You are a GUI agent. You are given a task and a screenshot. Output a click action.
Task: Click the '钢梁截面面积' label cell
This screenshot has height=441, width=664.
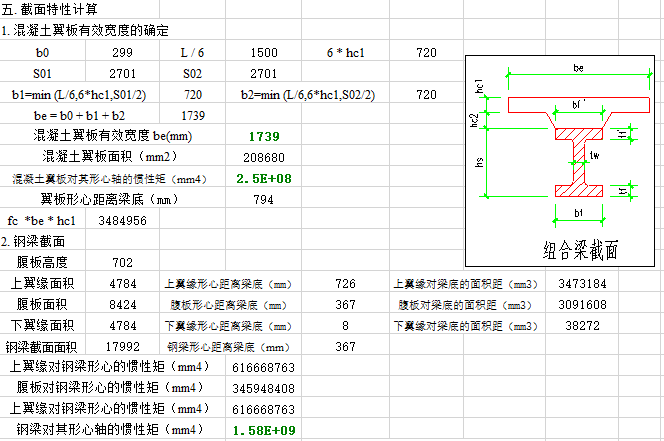(x=42, y=347)
